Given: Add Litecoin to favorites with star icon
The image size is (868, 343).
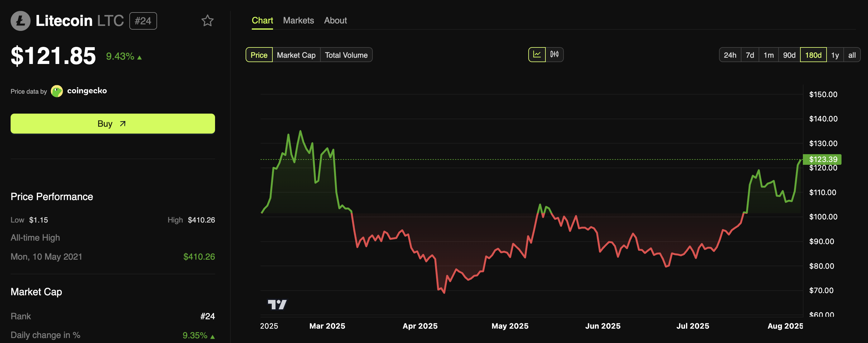Looking at the screenshot, I should click(207, 21).
